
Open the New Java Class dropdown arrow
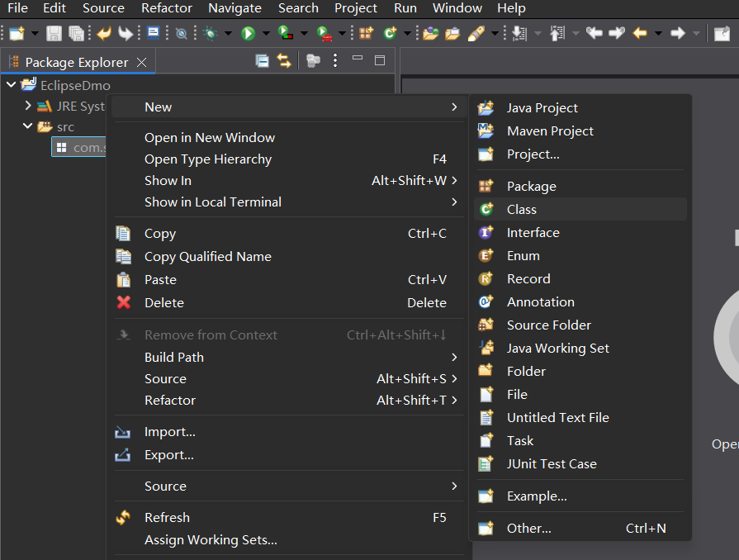pyautogui.click(x=408, y=34)
